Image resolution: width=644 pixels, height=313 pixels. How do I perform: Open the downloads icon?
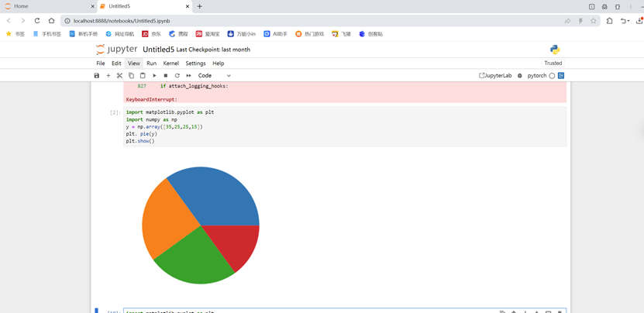click(x=639, y=21)
